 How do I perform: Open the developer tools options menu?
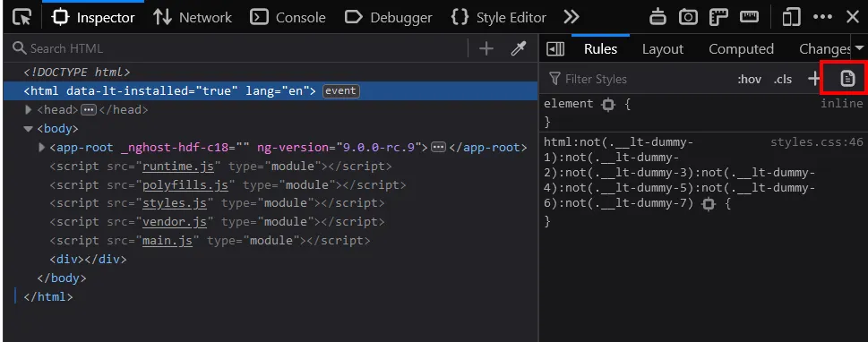pyautogui.click(x=822, y=17)
